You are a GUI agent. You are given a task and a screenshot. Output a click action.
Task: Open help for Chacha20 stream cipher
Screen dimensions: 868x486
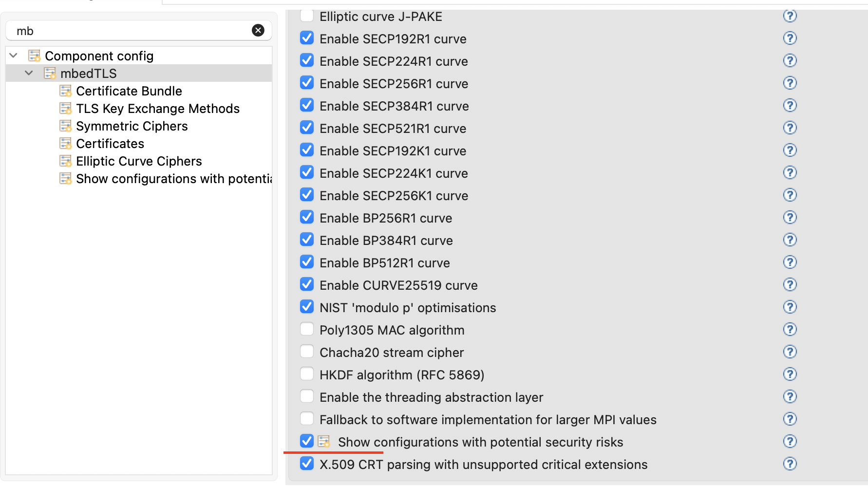[790, 352]
